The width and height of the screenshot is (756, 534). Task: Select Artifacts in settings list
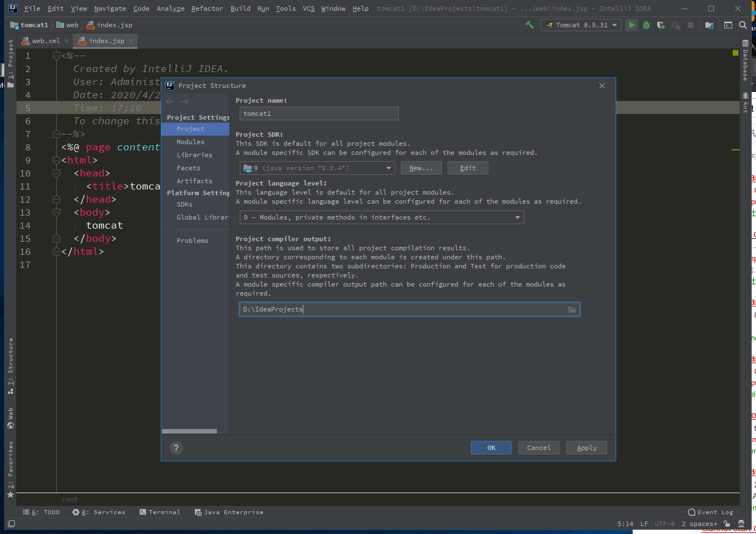click(195, 181)
